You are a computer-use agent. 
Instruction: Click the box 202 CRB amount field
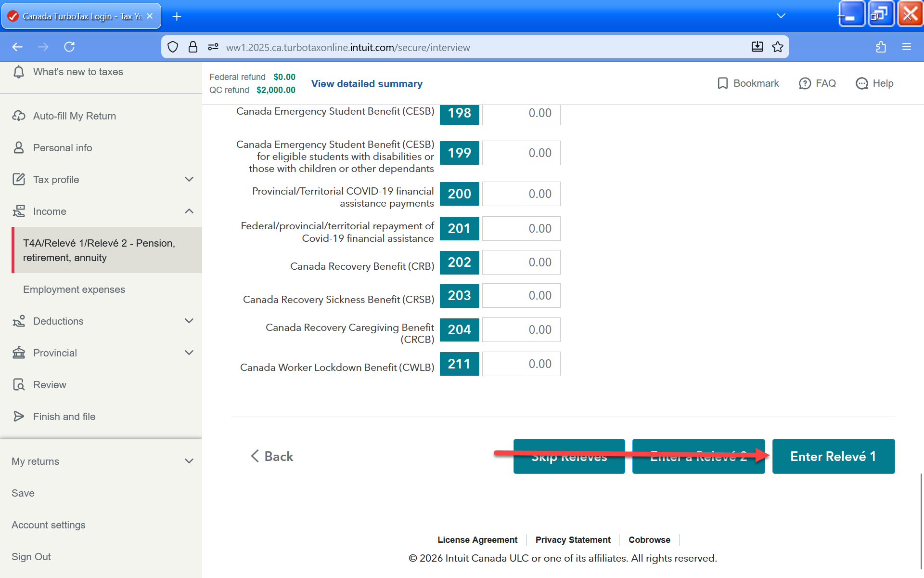(521, 263)
